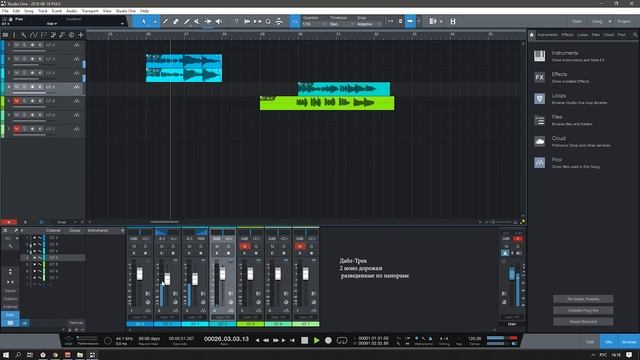The width and height of the screenshot is (640, 360).
Task: Adjust the Main output fader
Action: (512, 273)
